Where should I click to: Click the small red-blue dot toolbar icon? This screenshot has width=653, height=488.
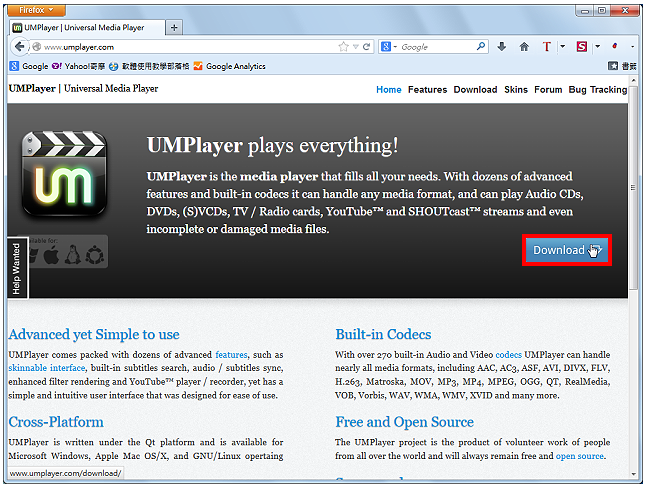615,46
